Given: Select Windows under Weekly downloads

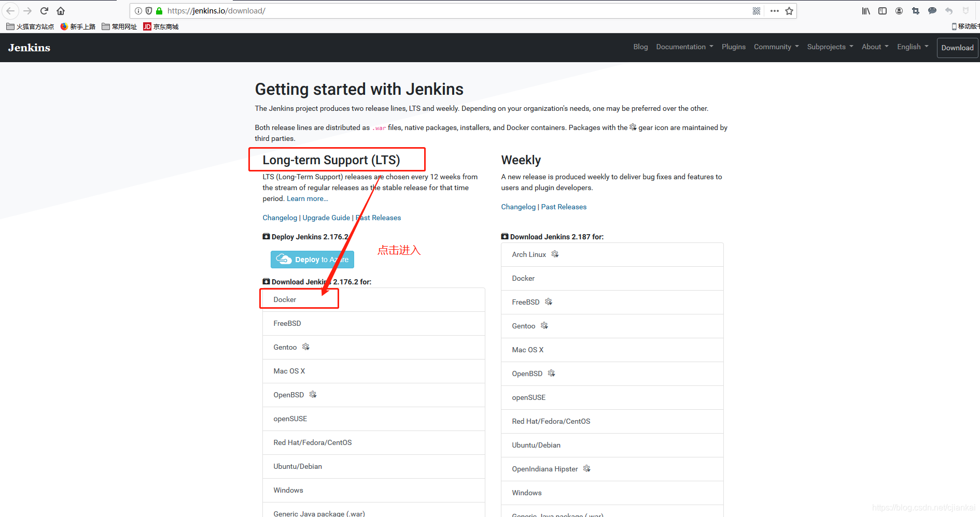Looking at the screenshot, I should 612,493.
